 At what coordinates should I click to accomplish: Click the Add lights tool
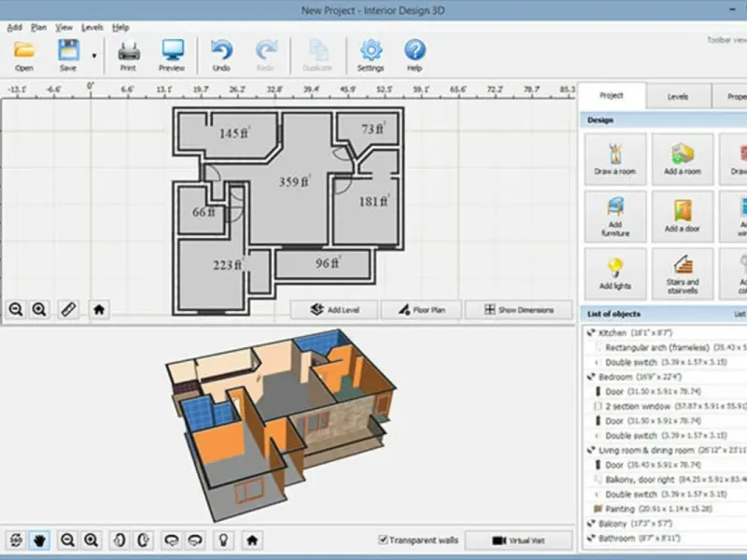point(615,273)
